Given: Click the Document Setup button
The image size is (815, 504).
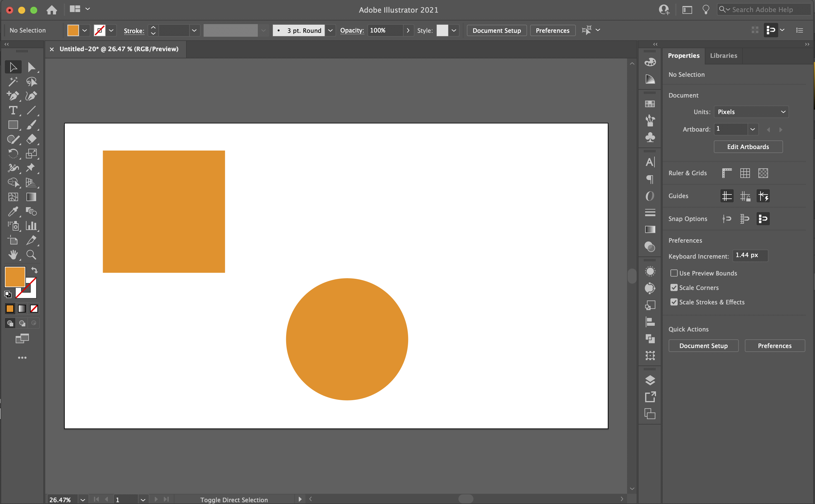Looking at the screenshot, I should pyautogui.click(x=496, y=30).
